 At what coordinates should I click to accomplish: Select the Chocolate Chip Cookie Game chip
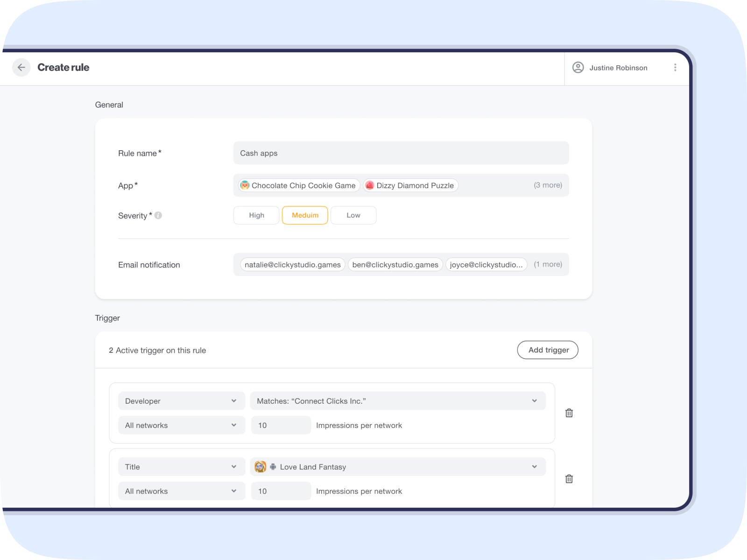[x=299, y=185]
